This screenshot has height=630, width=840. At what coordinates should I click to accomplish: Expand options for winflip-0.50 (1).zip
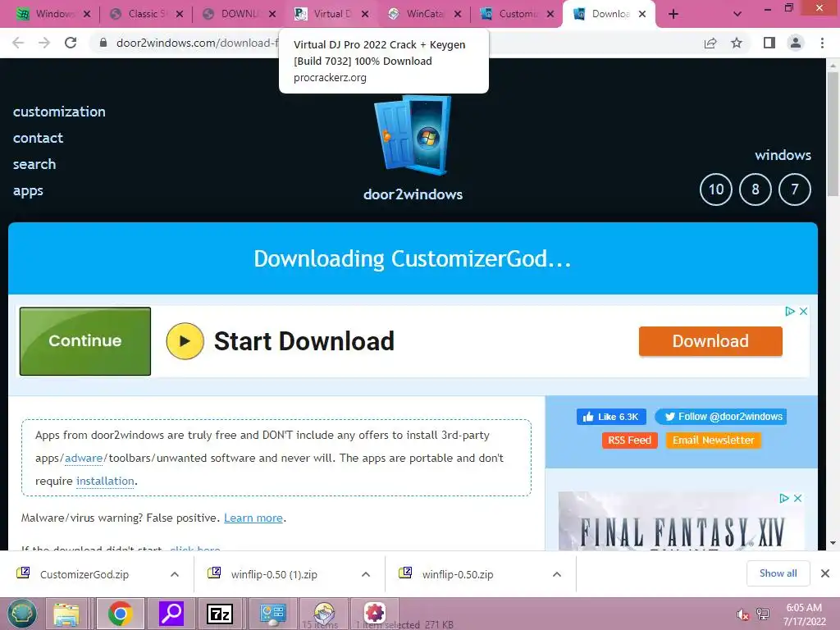tap(366, 574)
